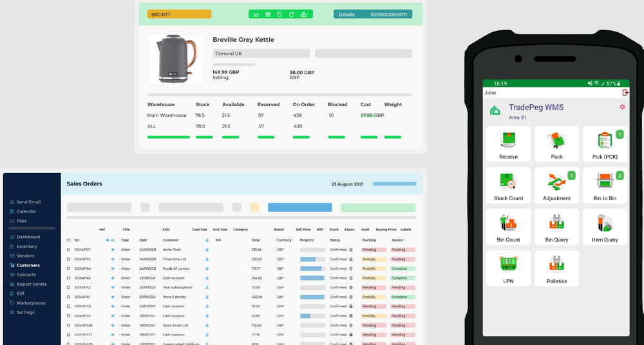This screenshot has height=345, width=644.
Task: Click the customer user icon for Foods Of London
Action: point(207,268)
